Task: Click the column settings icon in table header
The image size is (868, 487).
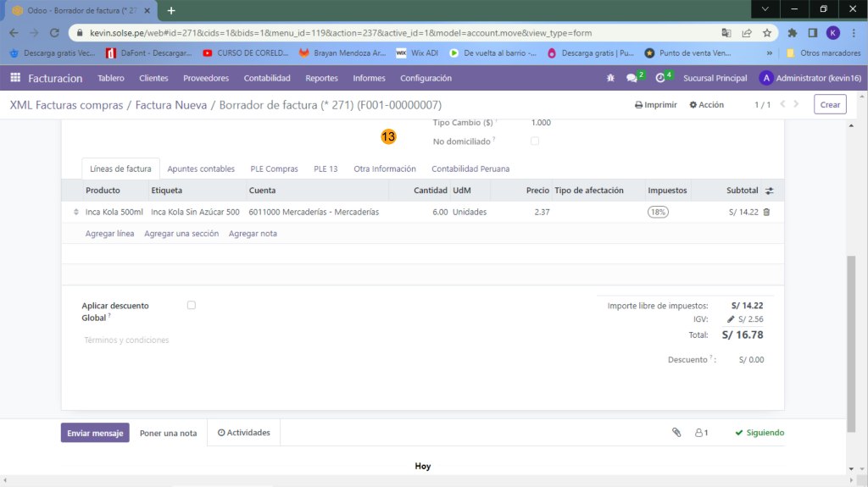Action: click(x=769, y=191)
